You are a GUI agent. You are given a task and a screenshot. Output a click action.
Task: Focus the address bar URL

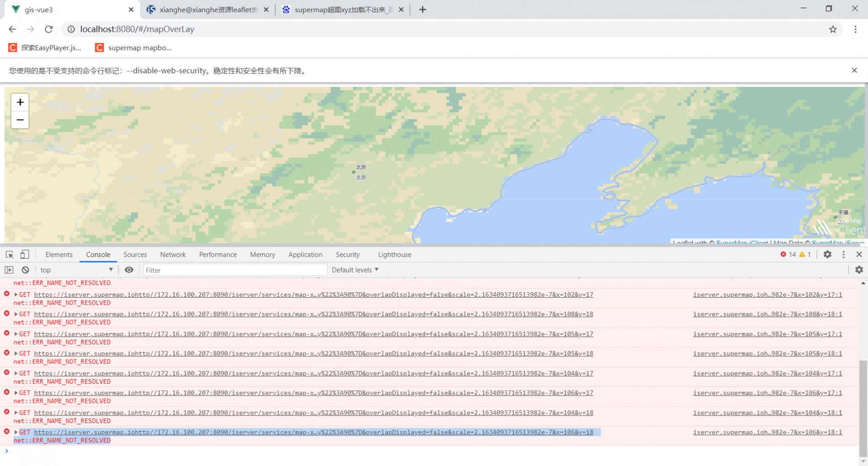[138, 29]
